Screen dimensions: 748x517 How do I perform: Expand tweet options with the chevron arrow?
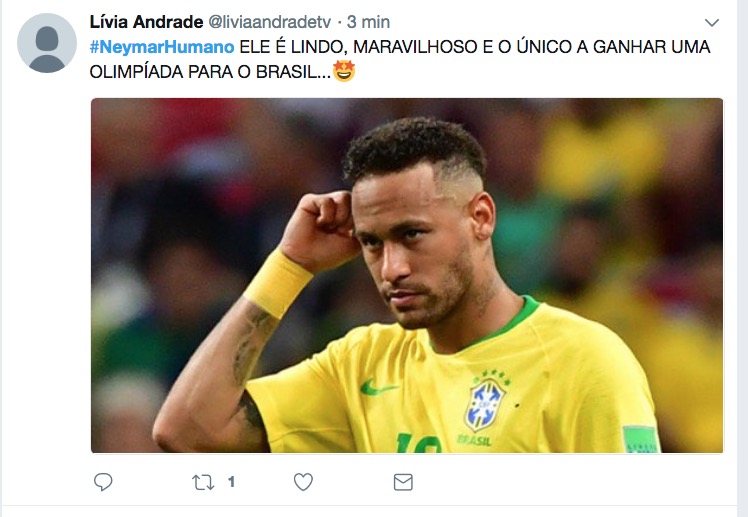point(712,22)
